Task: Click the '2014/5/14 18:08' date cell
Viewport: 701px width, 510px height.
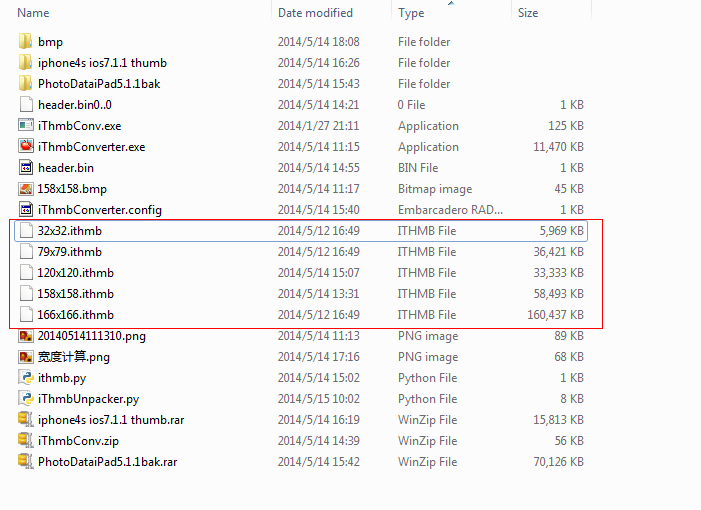Action: [x=318, y=42]
